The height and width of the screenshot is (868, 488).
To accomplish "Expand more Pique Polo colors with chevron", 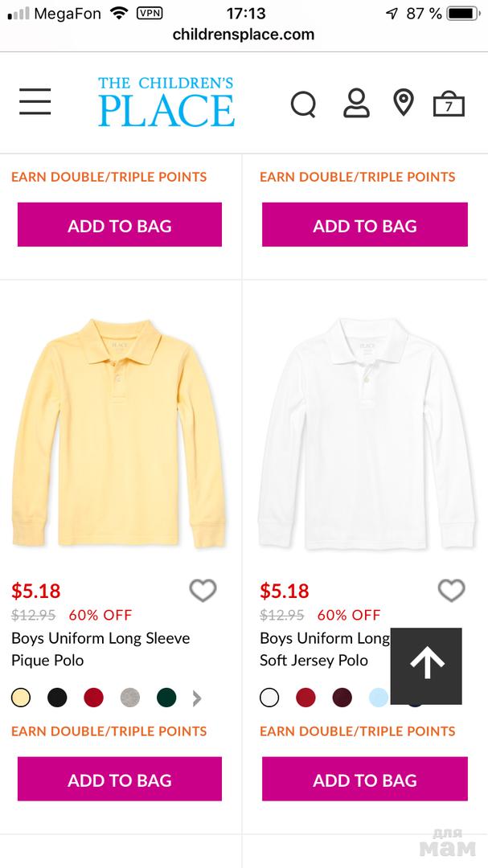I will tap(197, 698).
